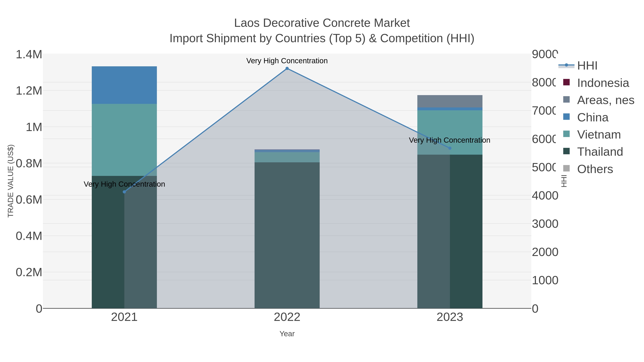Hide Vietnam series via legend
The image size is (644, 362).
592,135
